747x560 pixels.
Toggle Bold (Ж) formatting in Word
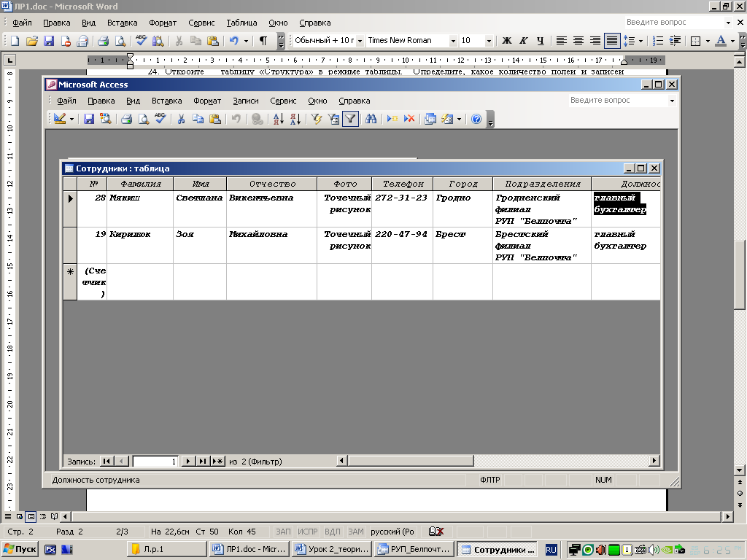(x=507, y=41)
